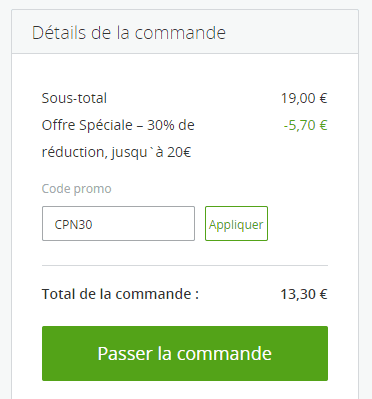Click the CPN30 text inside promo field
The height and width of the screenshot is (399, 372).
click(73, 224)
